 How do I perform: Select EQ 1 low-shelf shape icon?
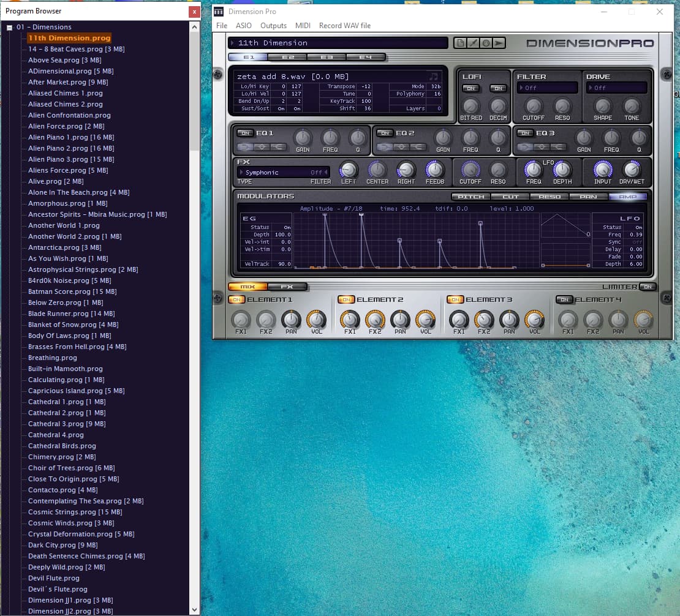pos(245,147)
